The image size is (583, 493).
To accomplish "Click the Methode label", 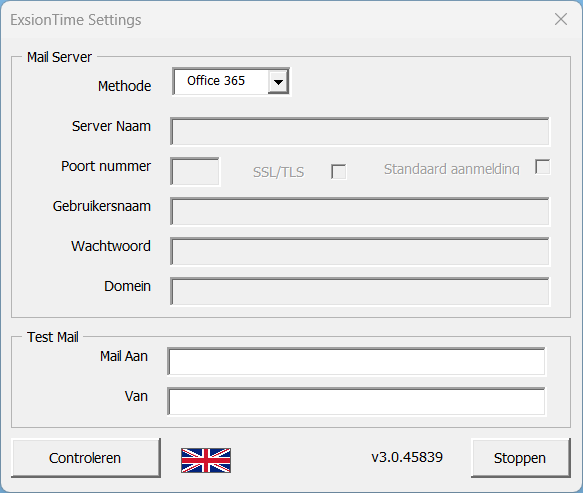I will tap(125, 86).
